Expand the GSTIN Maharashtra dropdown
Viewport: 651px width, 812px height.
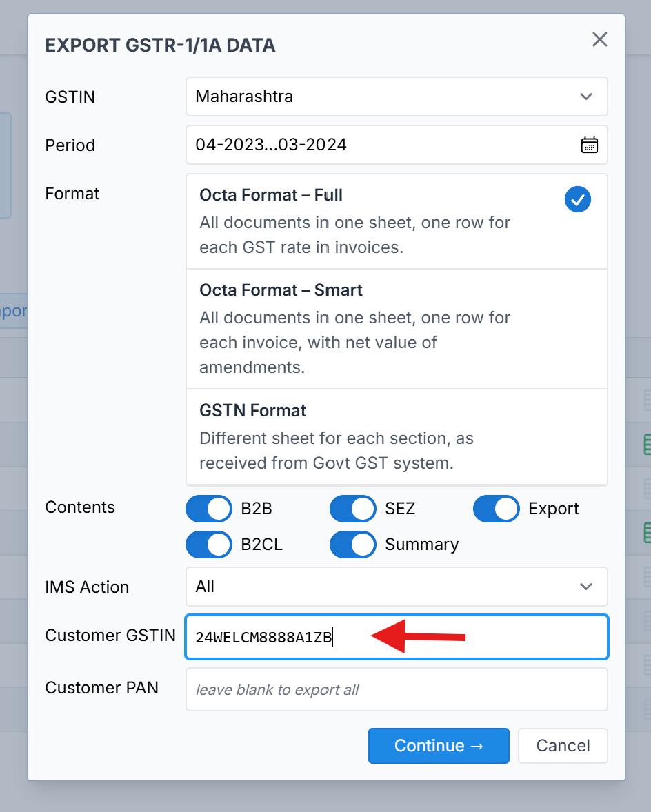(396, 97)
